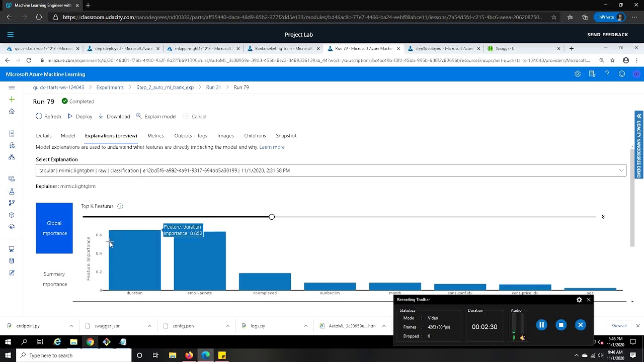Click the Deploy button
This screenshot has width=644, height=362.
[80, 117]
